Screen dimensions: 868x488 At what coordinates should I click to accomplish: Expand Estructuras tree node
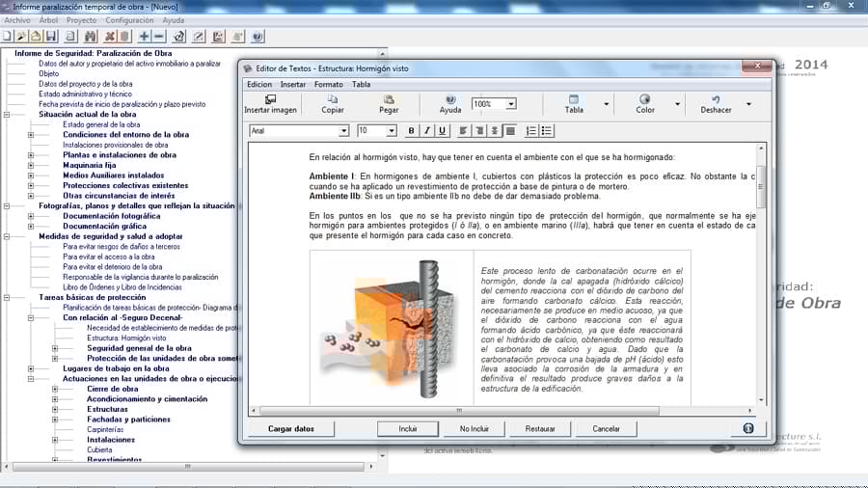click(55, 410)
